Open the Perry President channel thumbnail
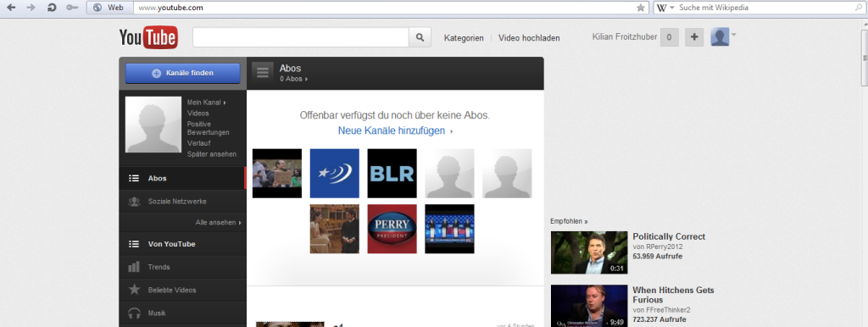The height and width of the screenshot is (327, 868). (x=392, y=229)
